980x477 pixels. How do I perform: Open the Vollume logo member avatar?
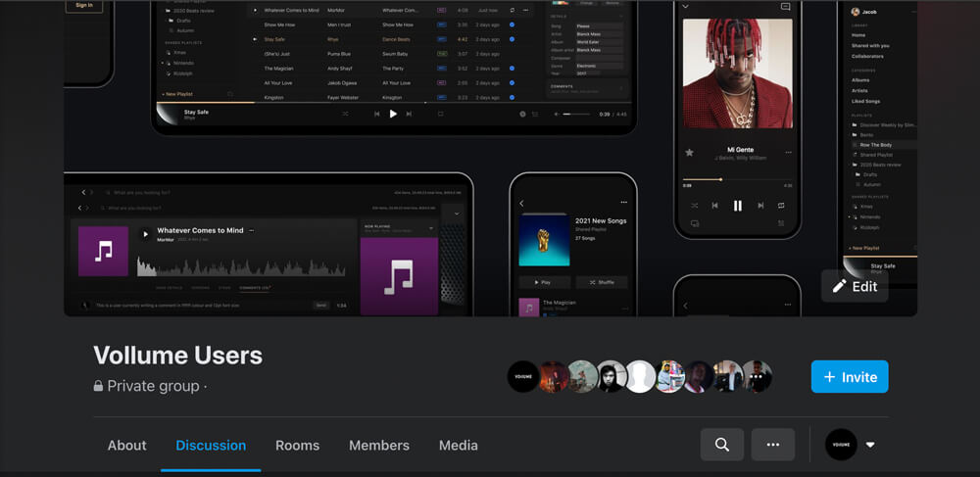(x=523, y=376)
